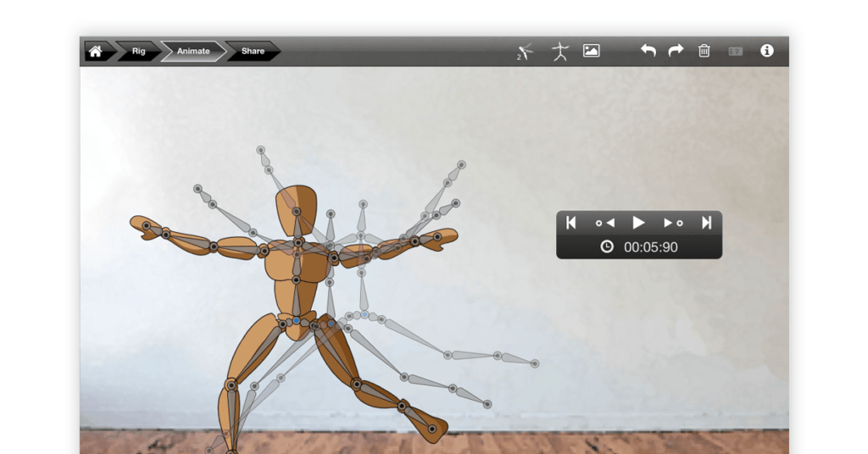Undo the last action
This screenshot has width=868, height=454.
pyautogui.click(x=648, y=50)
